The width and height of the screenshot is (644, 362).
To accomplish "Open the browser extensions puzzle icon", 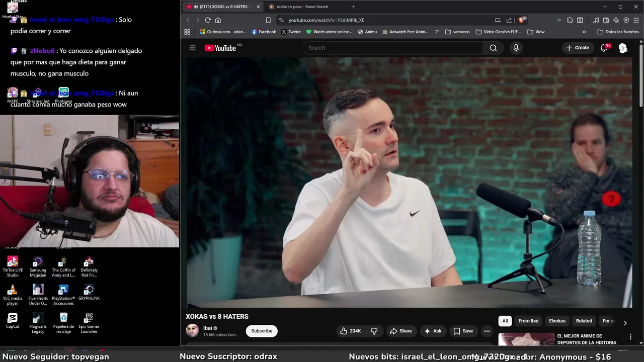I will tap(570, 20).
